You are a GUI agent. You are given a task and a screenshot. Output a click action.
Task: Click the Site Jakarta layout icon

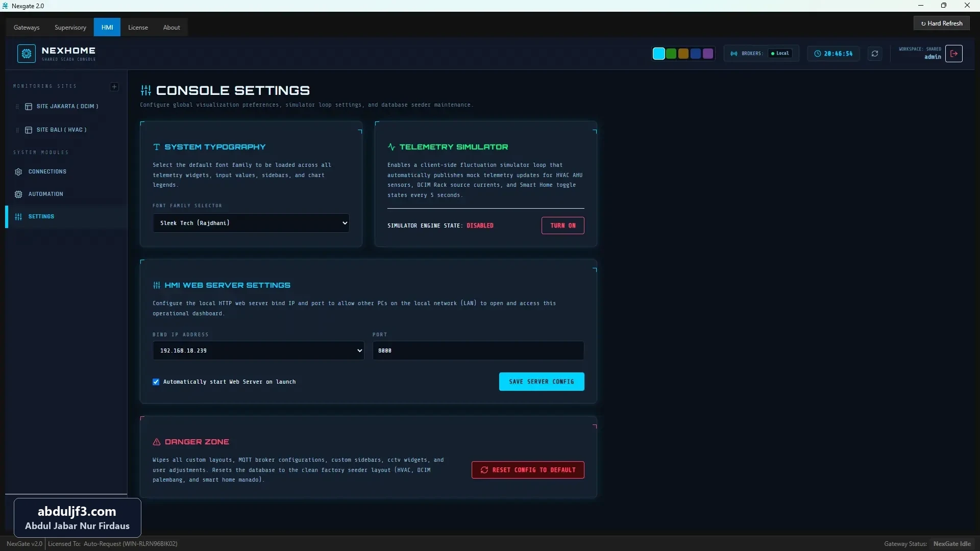[29, 107]
